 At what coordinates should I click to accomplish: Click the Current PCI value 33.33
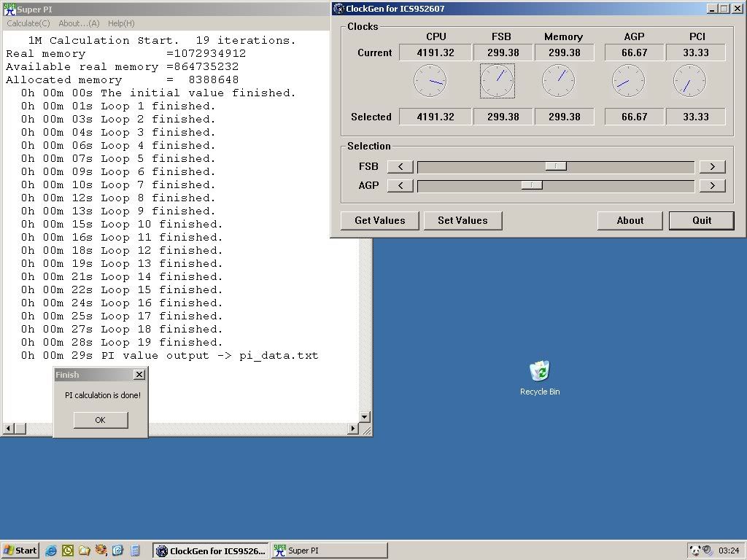pyautogui.click(x=695, y=52)
